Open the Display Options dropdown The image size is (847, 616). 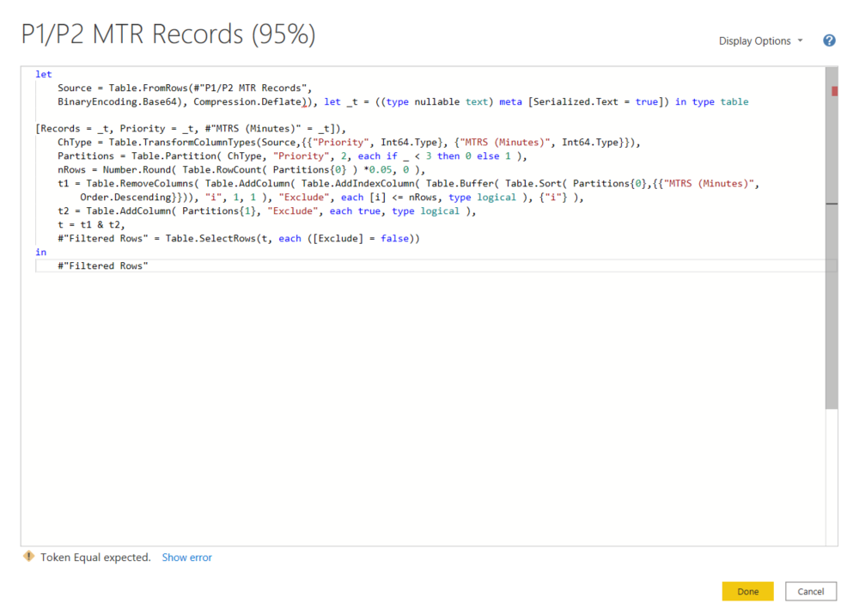756,40
